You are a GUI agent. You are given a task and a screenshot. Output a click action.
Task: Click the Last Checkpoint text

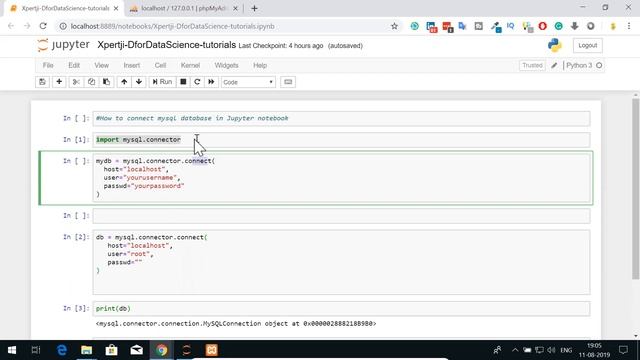click(281, 46)
